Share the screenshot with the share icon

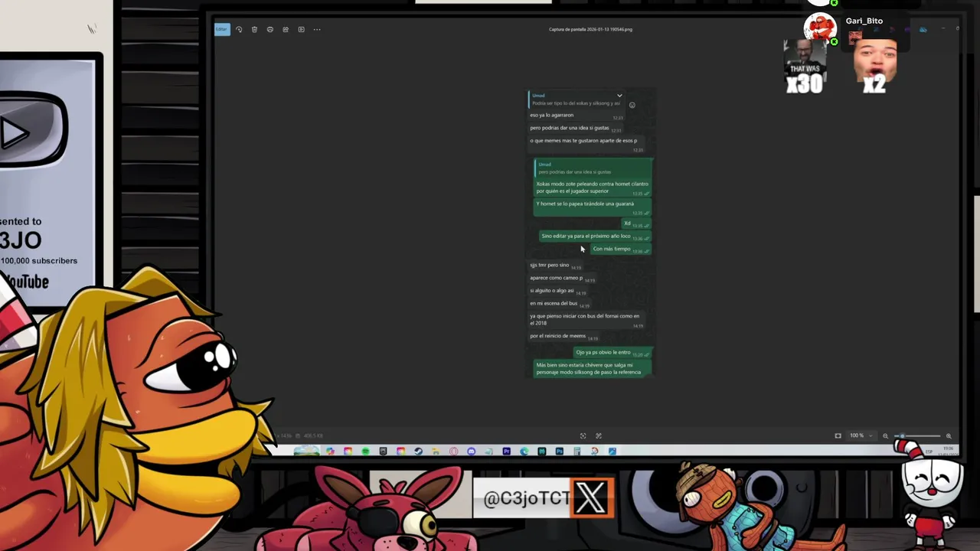[x=286, y=29]
